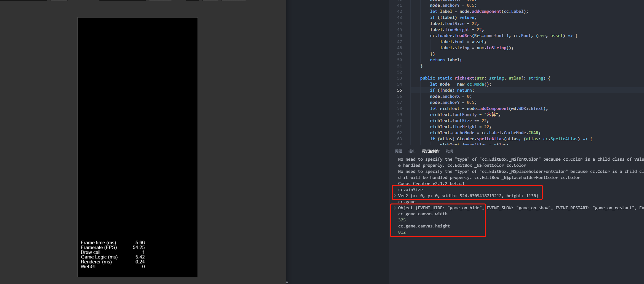Click the Game Logic (ms) stat in preview
The image size is (644, 284).
[113, 257]
